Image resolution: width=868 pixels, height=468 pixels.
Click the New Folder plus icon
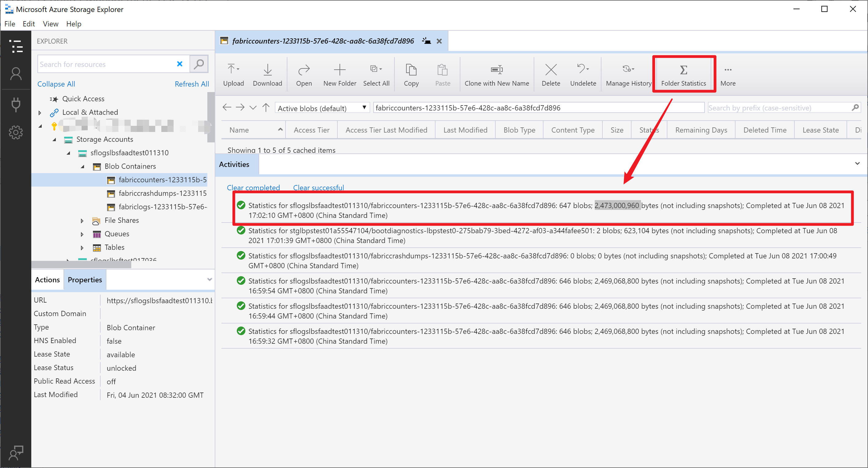339,69
